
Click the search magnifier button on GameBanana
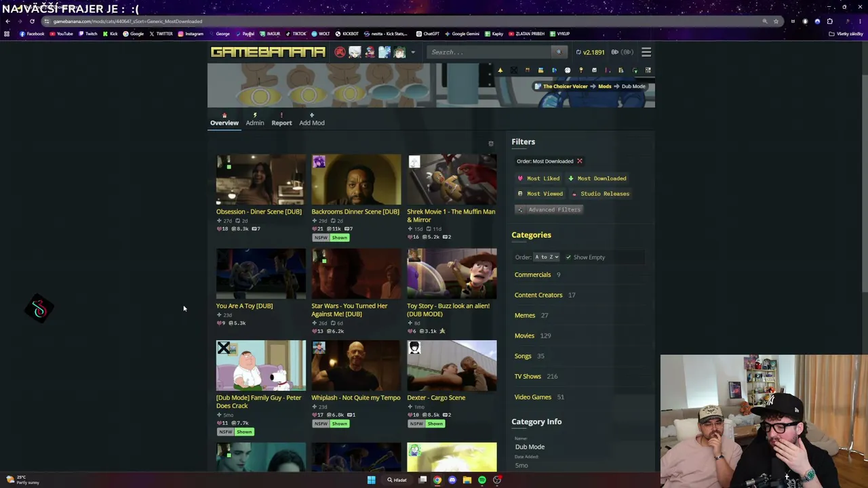[559, 52]
